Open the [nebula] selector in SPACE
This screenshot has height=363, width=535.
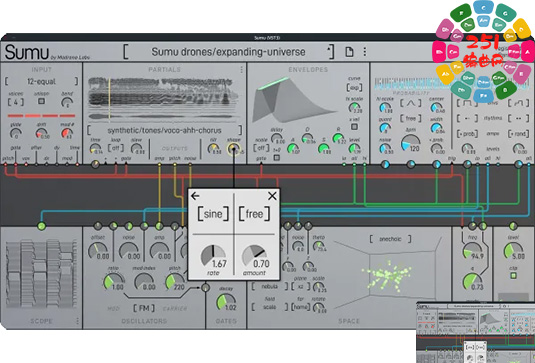coord(270,287)
